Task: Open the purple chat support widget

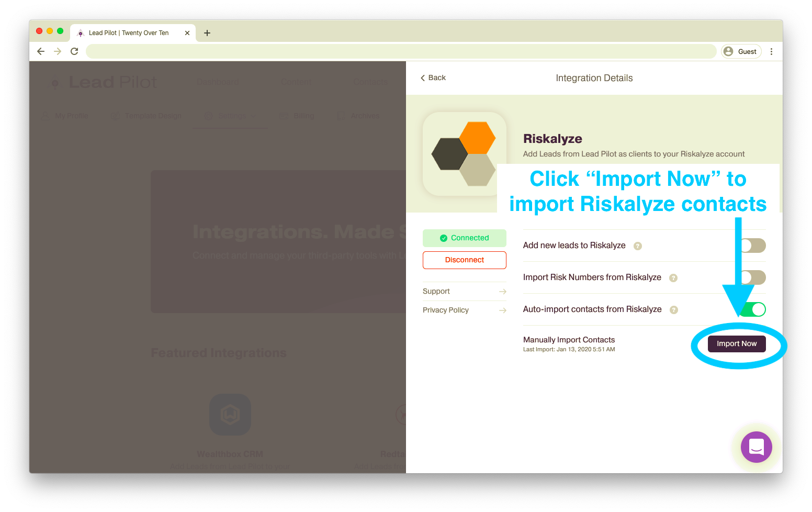Action: [756, 447]
